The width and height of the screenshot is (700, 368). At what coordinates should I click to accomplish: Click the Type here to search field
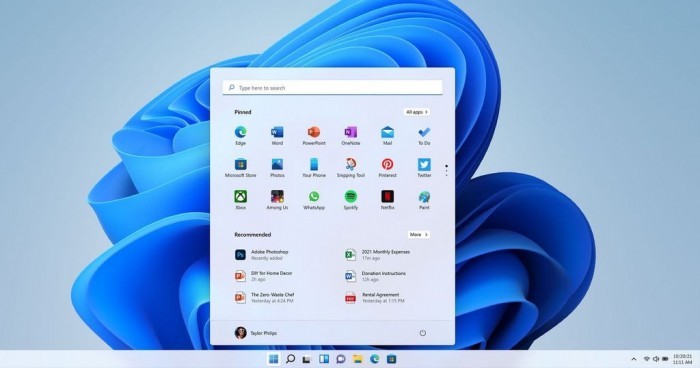coord(333,88)
